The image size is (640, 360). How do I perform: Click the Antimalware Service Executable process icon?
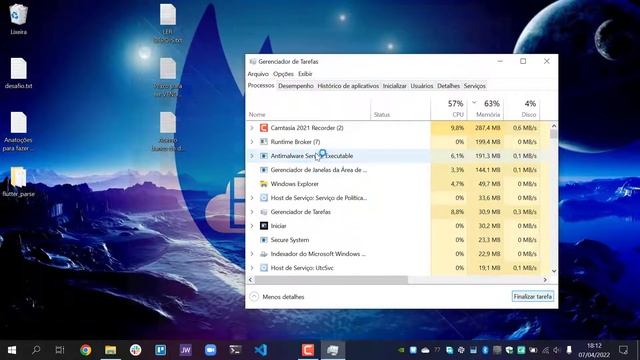click(x=264, y=156)
